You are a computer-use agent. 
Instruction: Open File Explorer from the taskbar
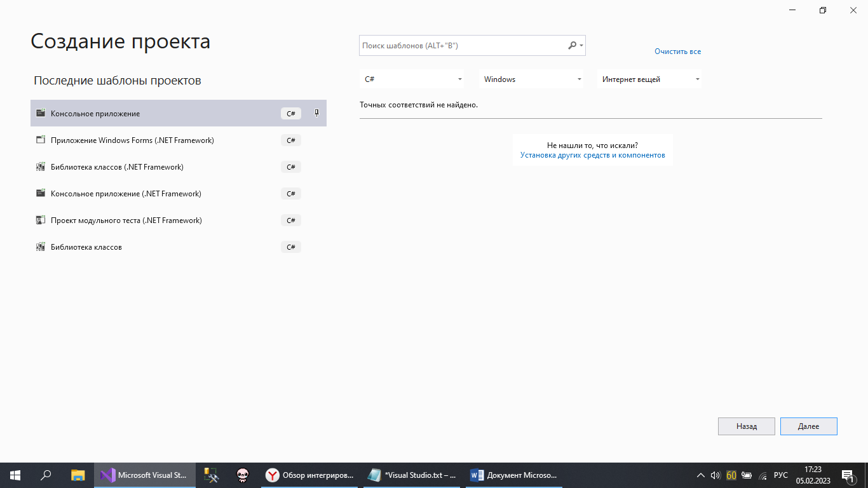click(78, 475)
